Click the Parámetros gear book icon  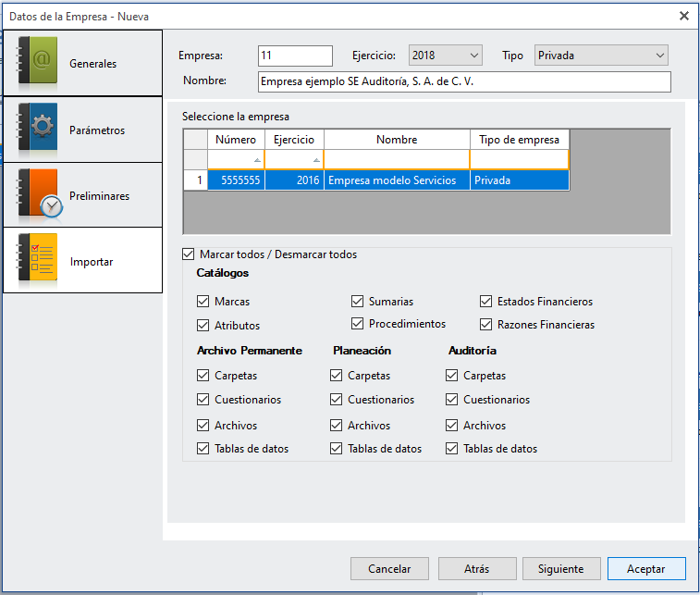point(38,130)
